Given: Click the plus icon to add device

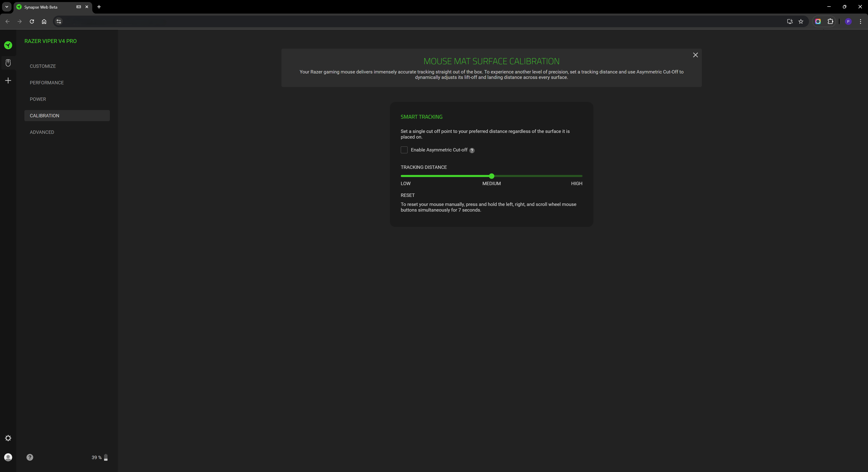Looking at the screenshot, I should click(8, 80).
